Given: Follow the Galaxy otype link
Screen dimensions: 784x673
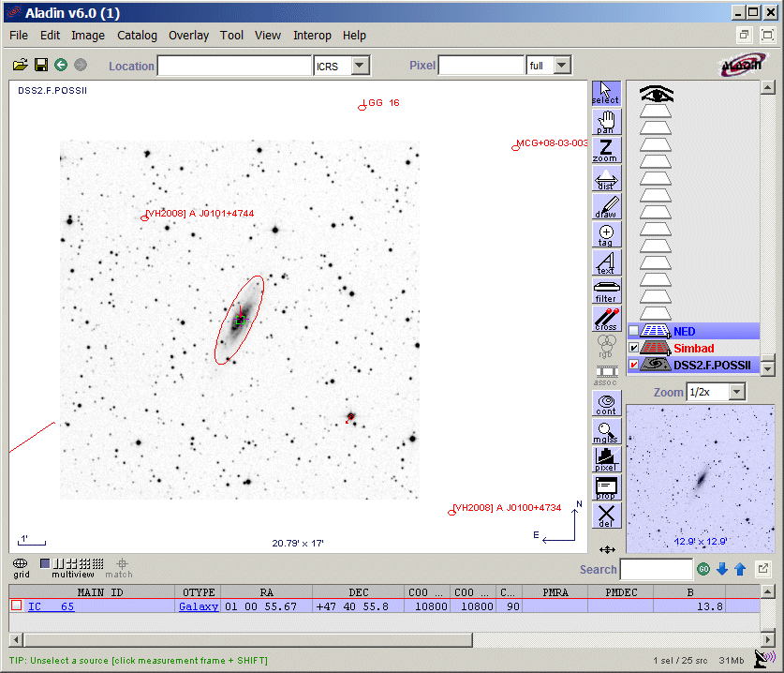Looking at the screenshot, I should [199, 606].
